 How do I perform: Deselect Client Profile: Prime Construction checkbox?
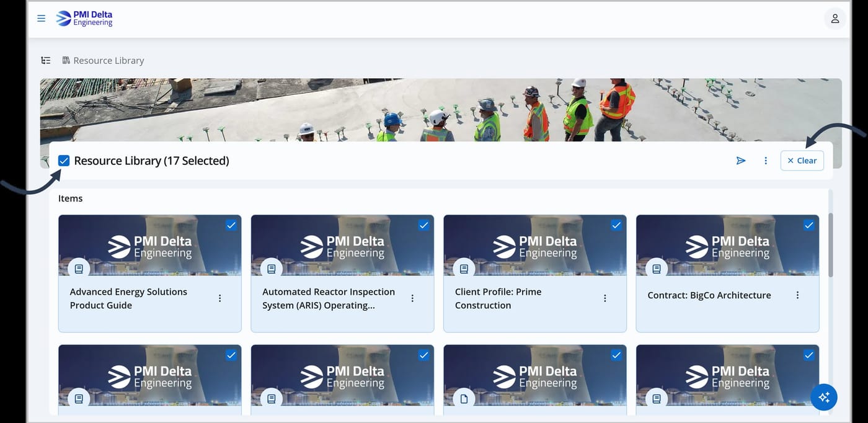(x=616, y=225)
